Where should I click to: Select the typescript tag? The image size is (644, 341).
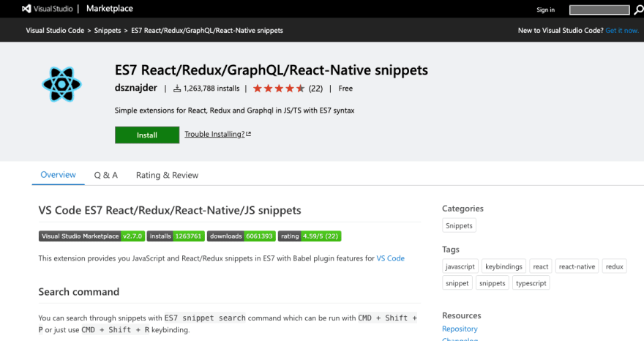click(x=531, y=283)
